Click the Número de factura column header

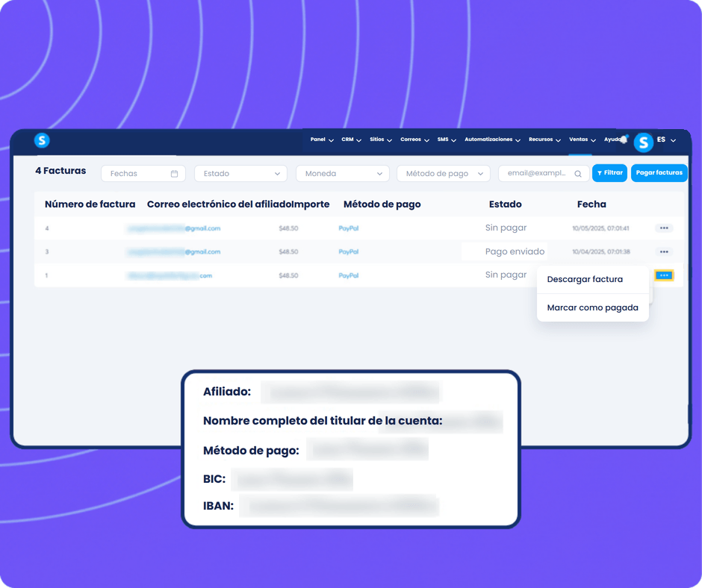coord(90,204)
